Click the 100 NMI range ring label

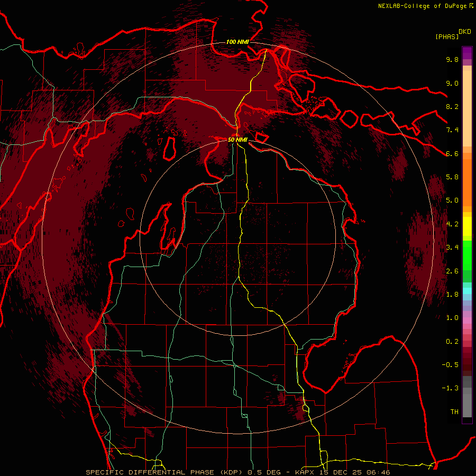click(x=237, y=42)
